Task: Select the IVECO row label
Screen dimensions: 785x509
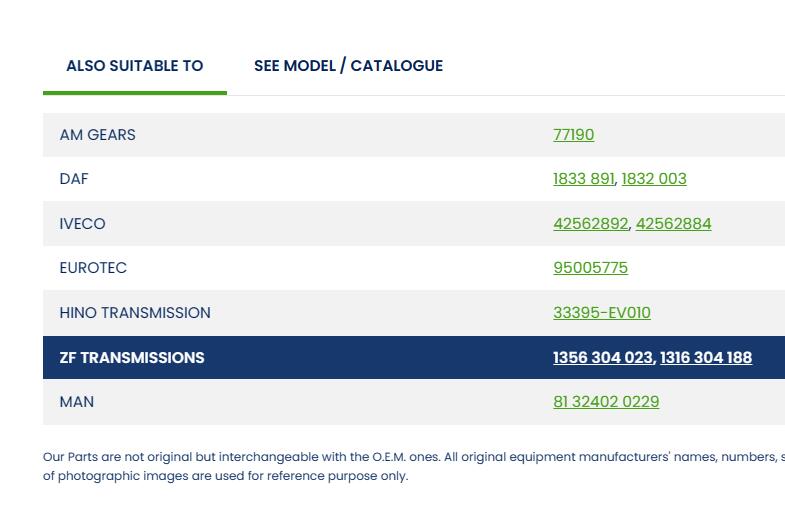Action: click(x=82, y=224)
